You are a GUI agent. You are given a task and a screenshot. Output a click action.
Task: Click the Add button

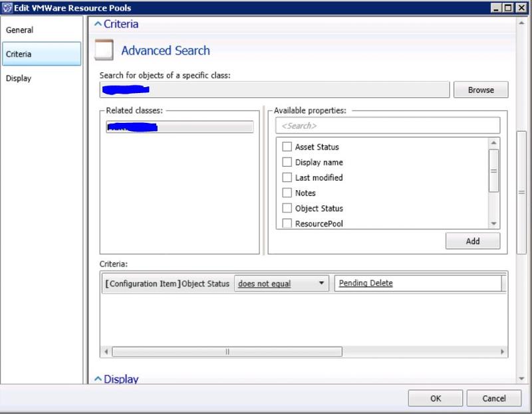(473, 241)
